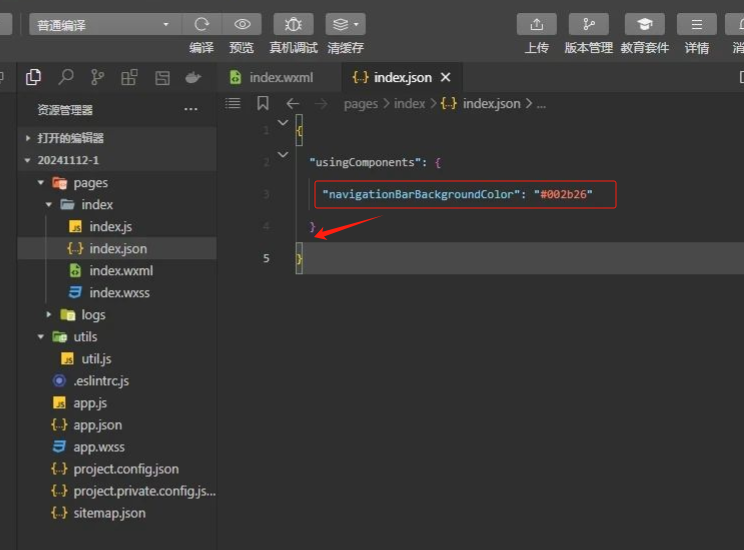Expand the logs folder
744x550 pixels.
(49, 314)
